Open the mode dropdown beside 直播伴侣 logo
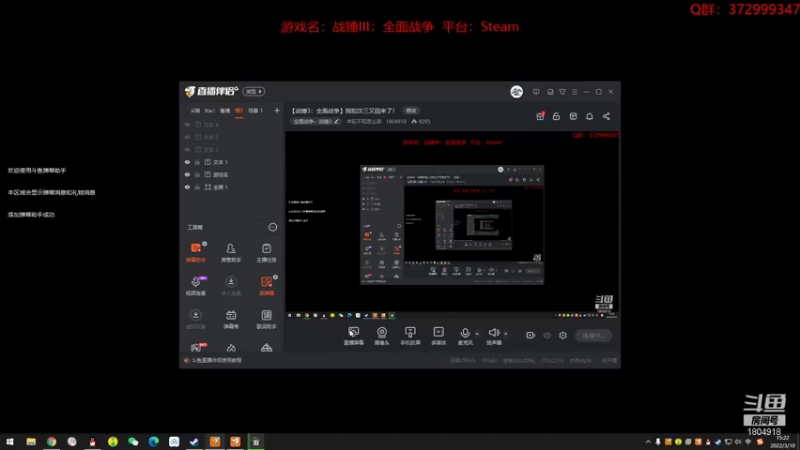 coord(254,91)
